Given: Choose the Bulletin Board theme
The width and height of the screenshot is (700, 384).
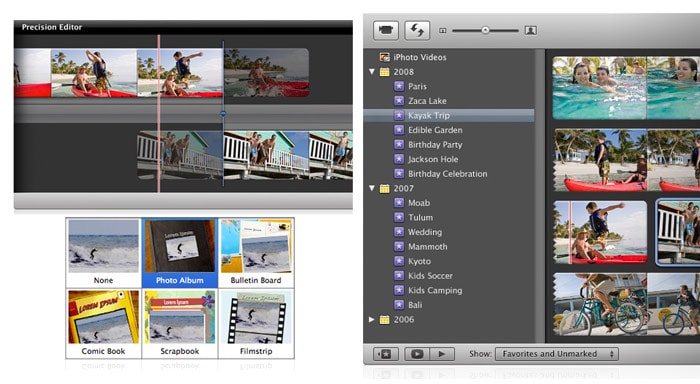Looking at the screenshot, I should click(256, 253).
